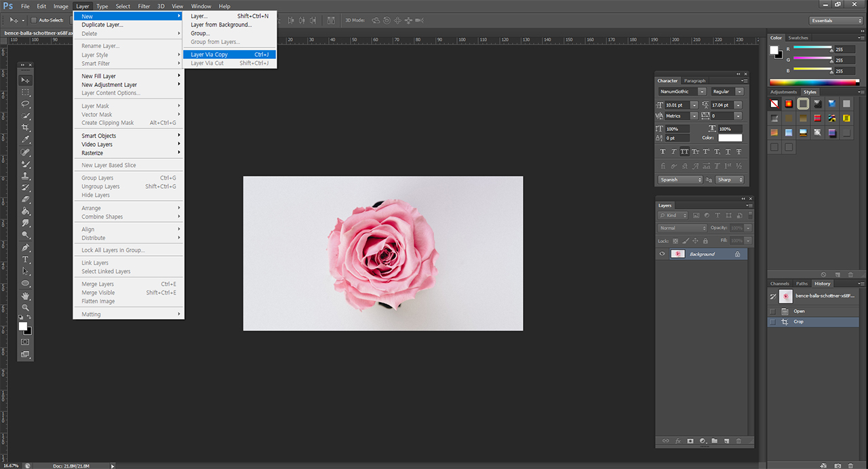Viewport: 868px width, 469px height.
Task: Open New Fill Layer submenu
Action: (129, 76)
